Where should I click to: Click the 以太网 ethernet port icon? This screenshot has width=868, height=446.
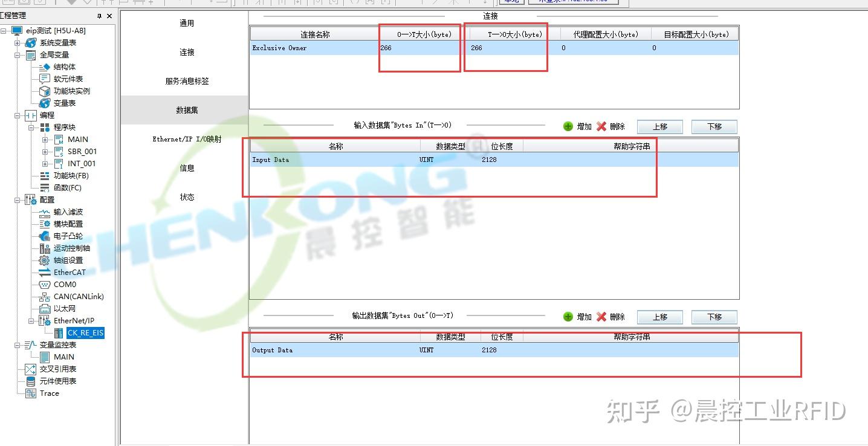click(x=44, y=309)
